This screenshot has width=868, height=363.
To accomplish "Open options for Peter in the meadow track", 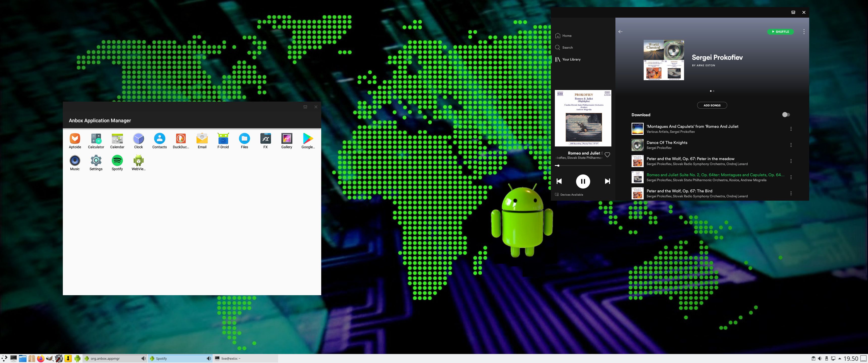I will point(791,161).
